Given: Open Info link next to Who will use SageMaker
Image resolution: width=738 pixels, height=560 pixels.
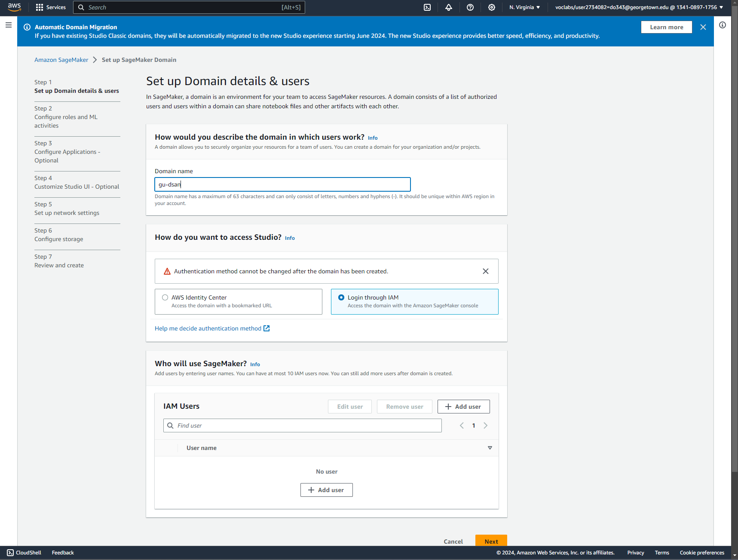Looking at the screenshot, I should coord(255,364).
